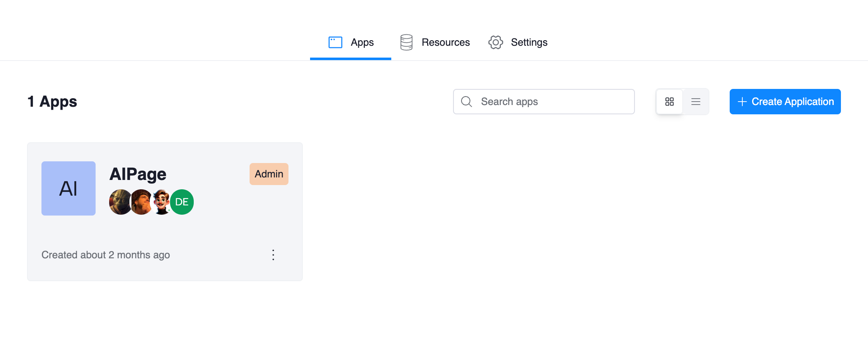Open the AIPage three-dot options menu

(x=273, y=255)
